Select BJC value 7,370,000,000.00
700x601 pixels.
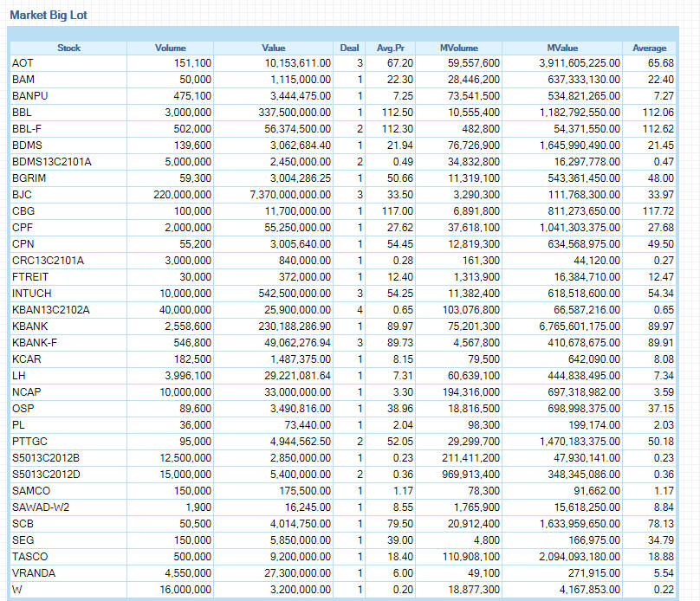(290, 195)
